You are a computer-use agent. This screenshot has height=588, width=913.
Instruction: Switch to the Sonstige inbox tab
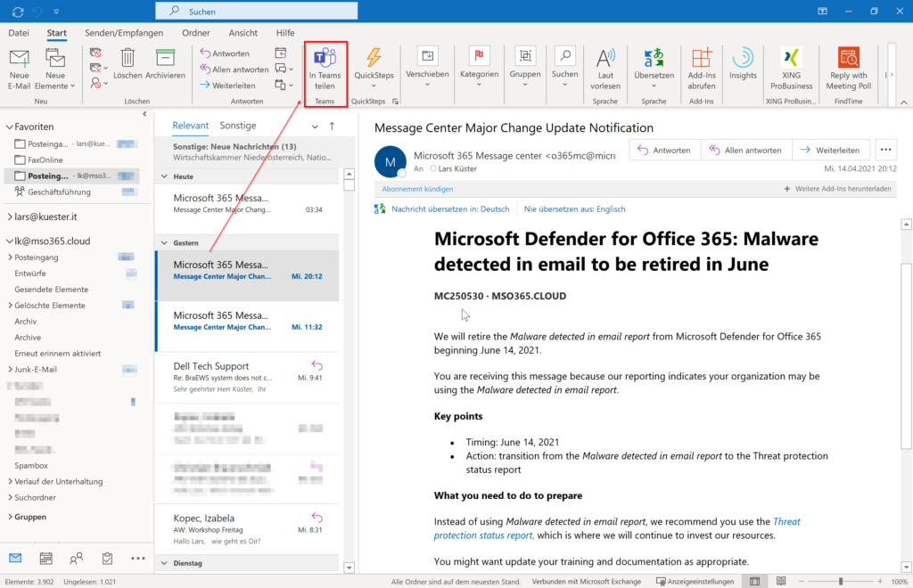237,126
